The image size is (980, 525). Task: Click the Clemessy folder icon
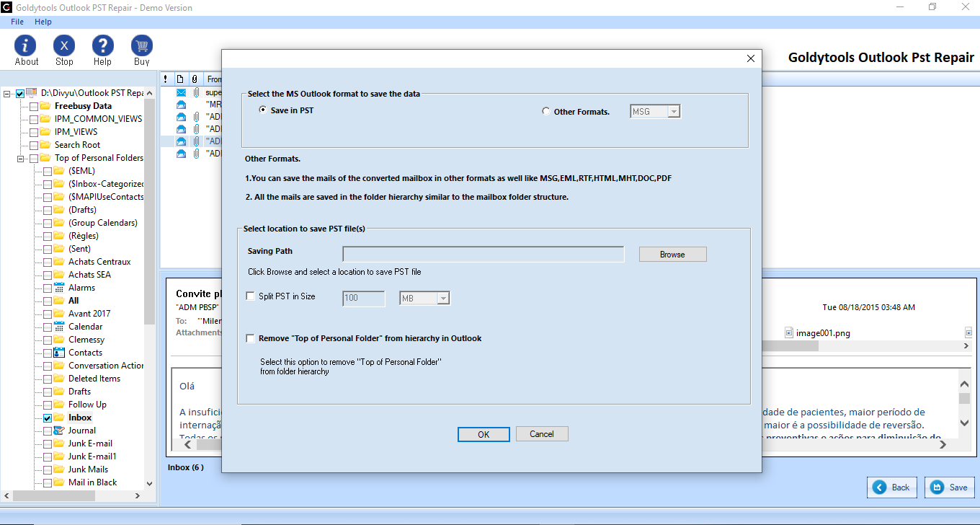pyautogui.click(x=59, y=340)
